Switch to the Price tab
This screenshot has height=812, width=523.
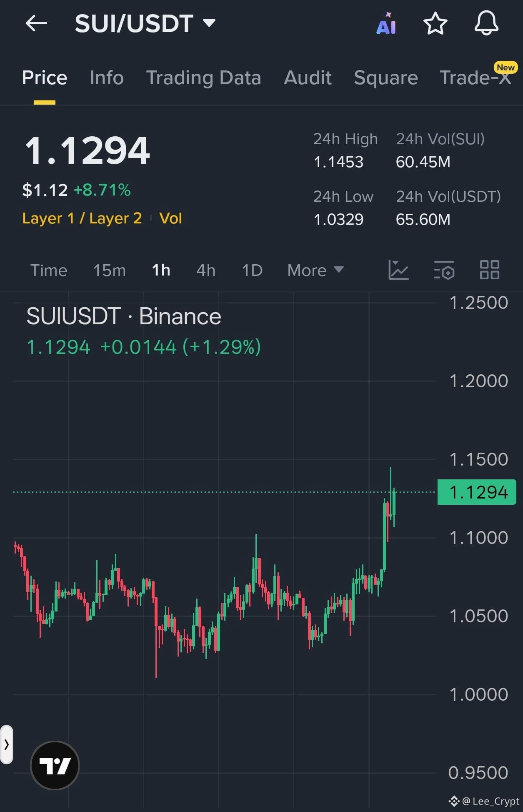[45, 78]
